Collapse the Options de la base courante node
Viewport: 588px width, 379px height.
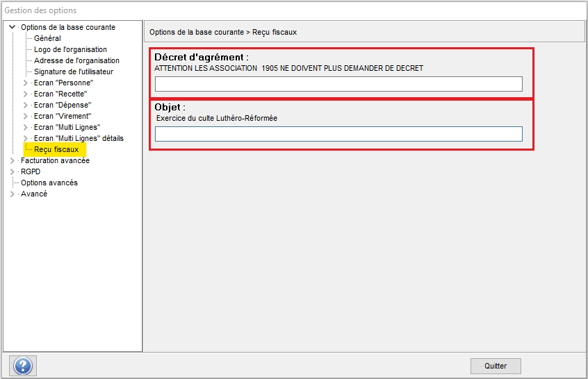[12, 28]
